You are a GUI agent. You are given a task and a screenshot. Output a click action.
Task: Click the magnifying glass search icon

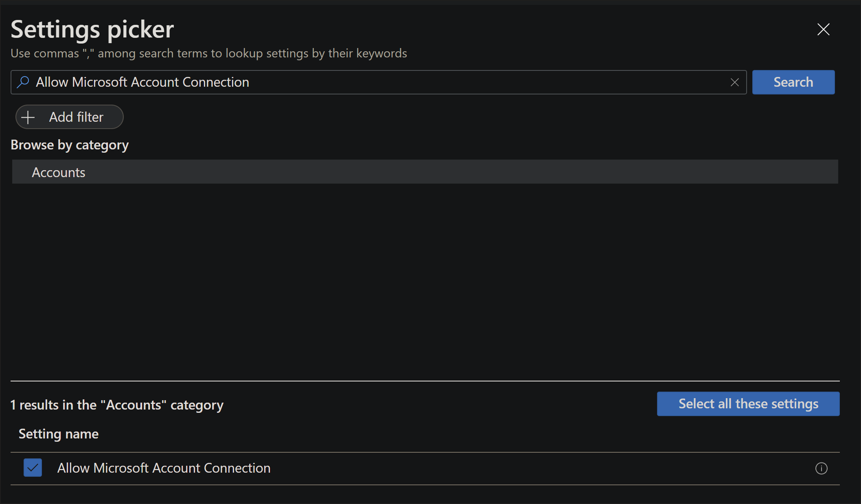click(24, 82)
